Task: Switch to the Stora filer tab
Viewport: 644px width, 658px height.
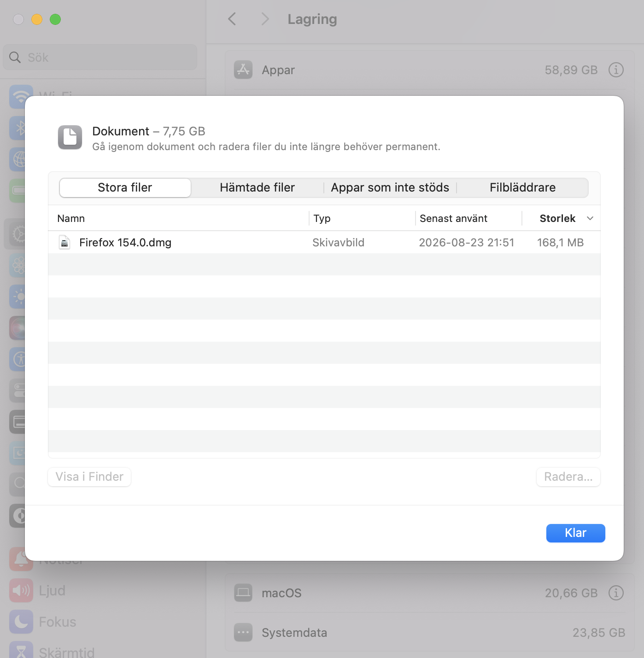Action: coord(125,187)
